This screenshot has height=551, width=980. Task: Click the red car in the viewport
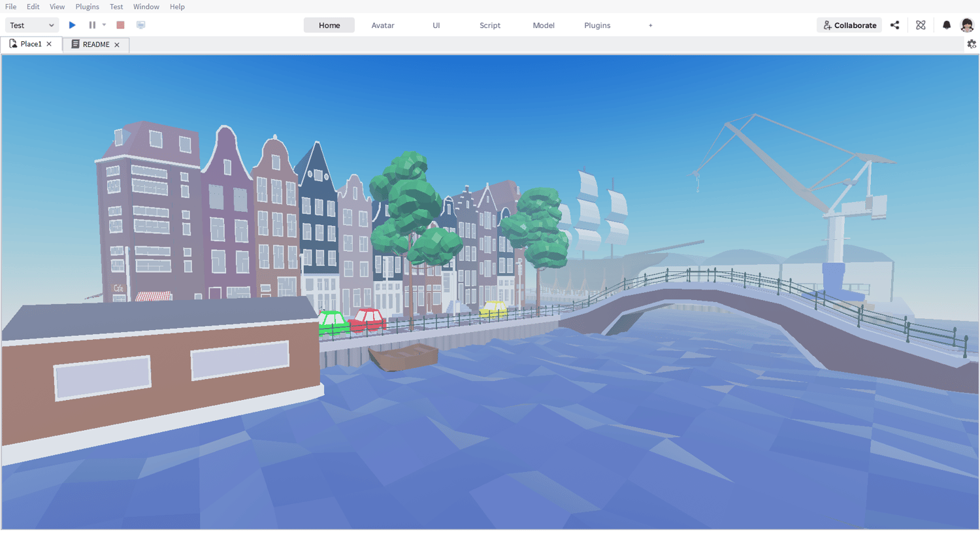coord(368,320)
